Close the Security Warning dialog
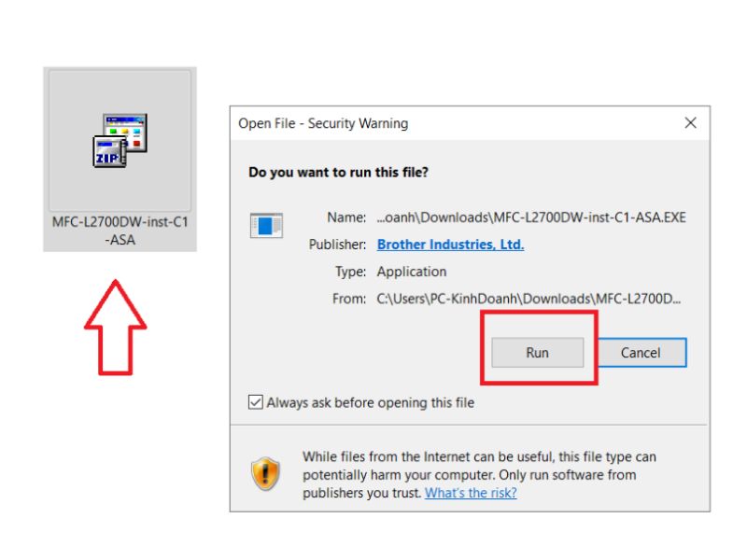The height and width of the screenshot is (560, 747). click(x=690, y=123)
